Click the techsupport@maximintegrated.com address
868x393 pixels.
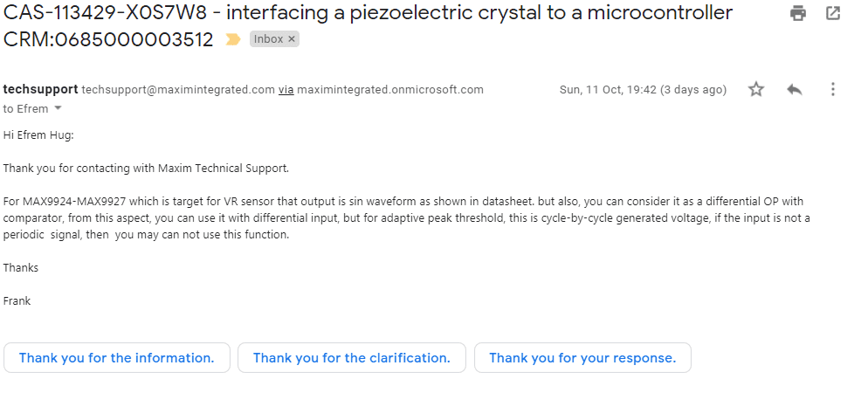pos(178,90)
